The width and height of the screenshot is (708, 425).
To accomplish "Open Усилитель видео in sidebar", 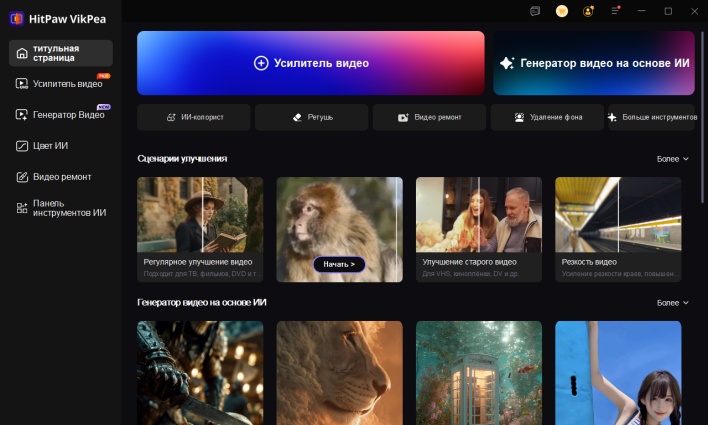I will (x=60, y=84).
